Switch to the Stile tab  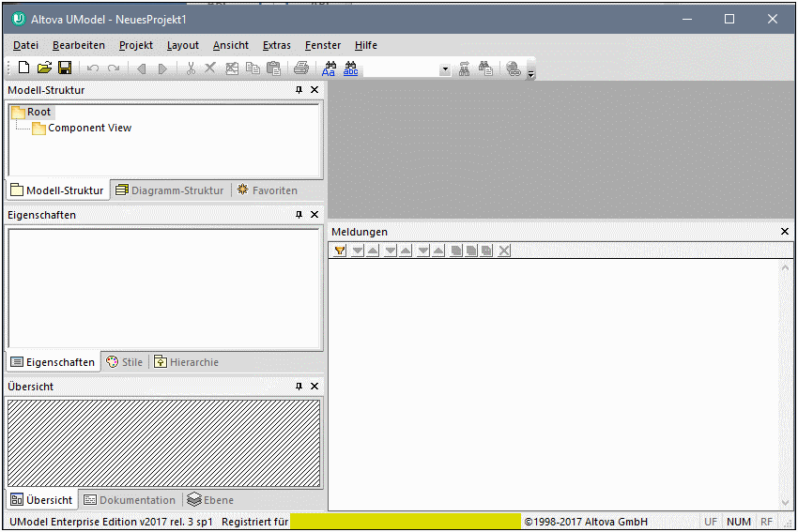point(125,362)
